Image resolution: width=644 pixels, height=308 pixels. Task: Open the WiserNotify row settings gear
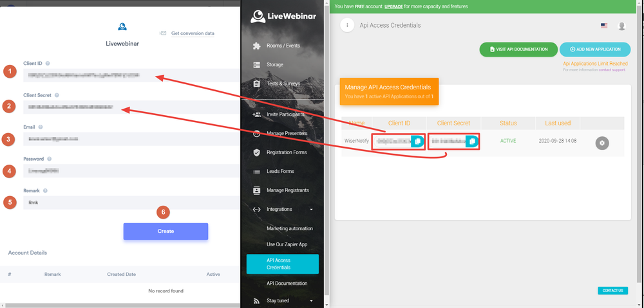tap(602, 143)
